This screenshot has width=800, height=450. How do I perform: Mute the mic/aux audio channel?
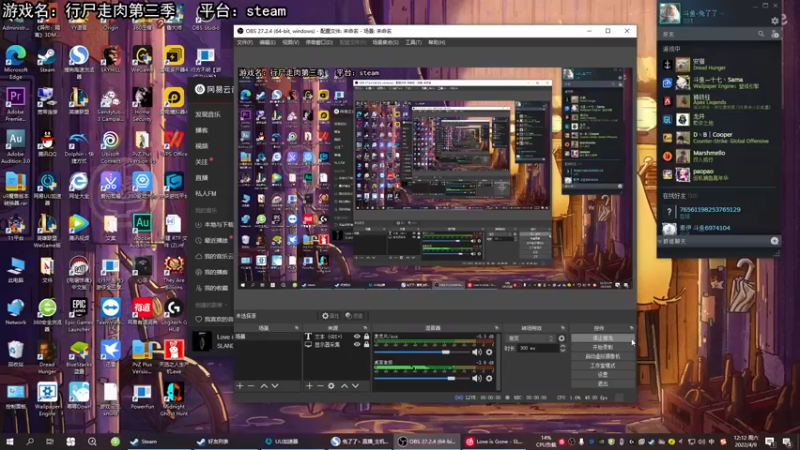(477, 352)
